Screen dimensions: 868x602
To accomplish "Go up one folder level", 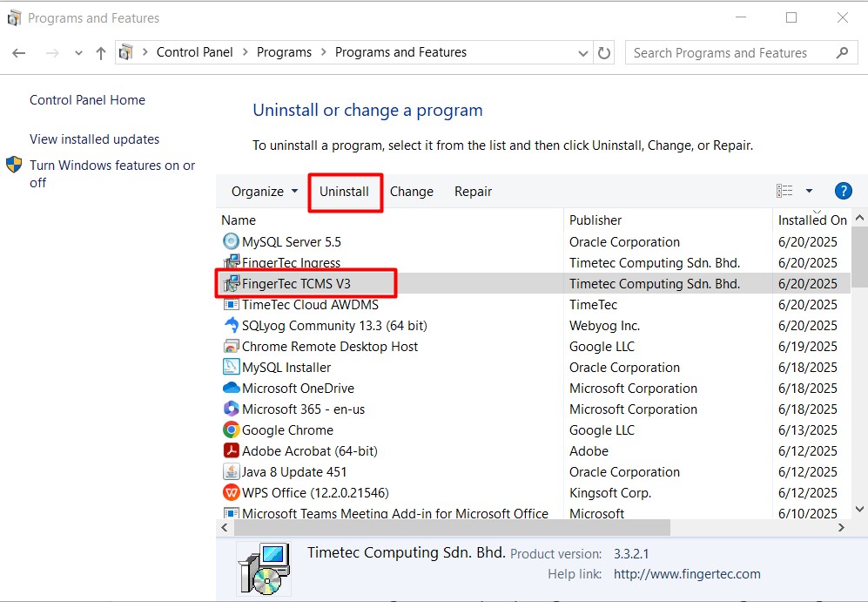I will (100, 53).
